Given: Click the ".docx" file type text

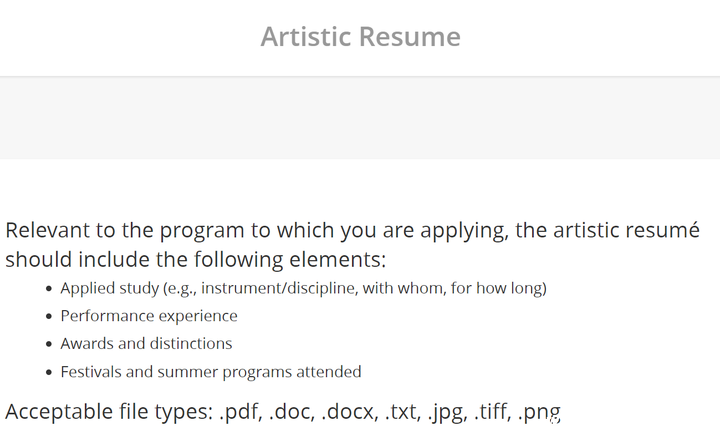Looking at the screenshot, I should click(349, 412).
